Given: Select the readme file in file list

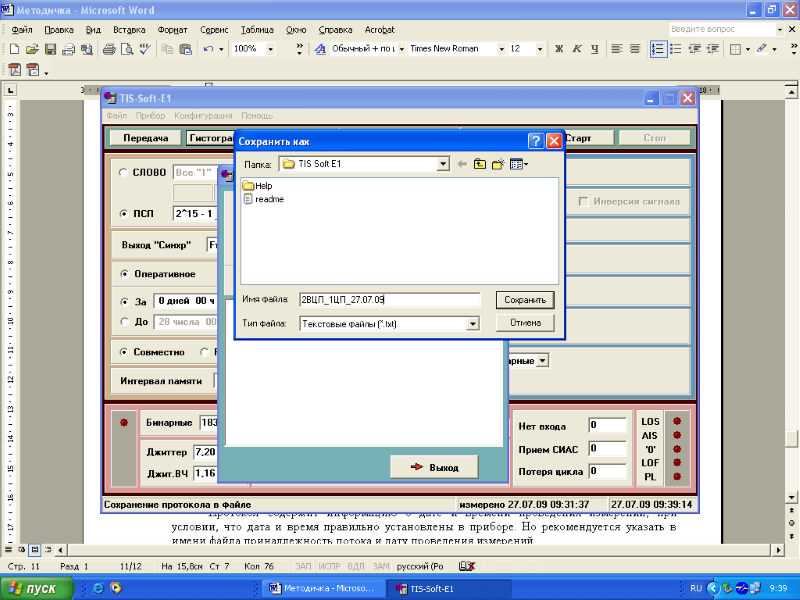Looking at the screenshot, I should (263, 199).
